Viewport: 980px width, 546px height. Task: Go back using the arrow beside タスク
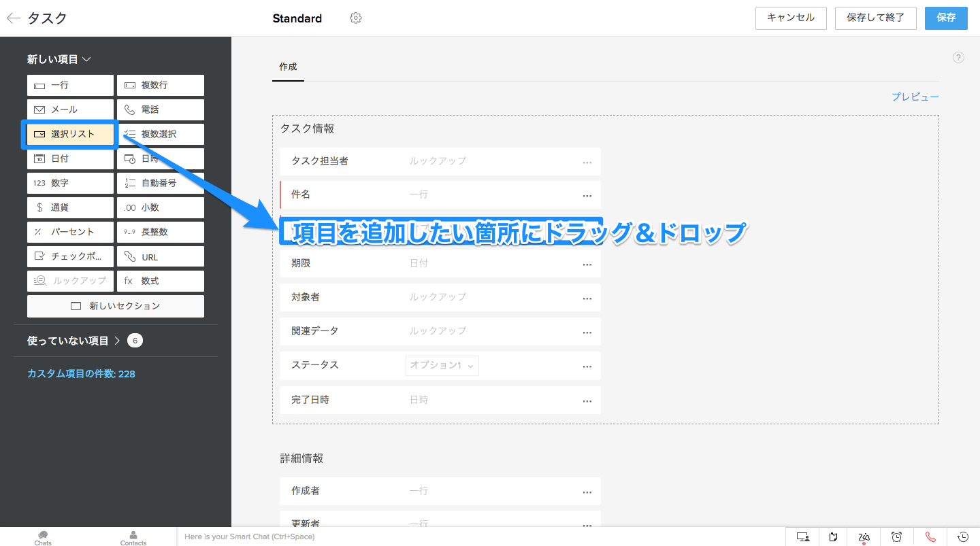click(x=14, y=18)
